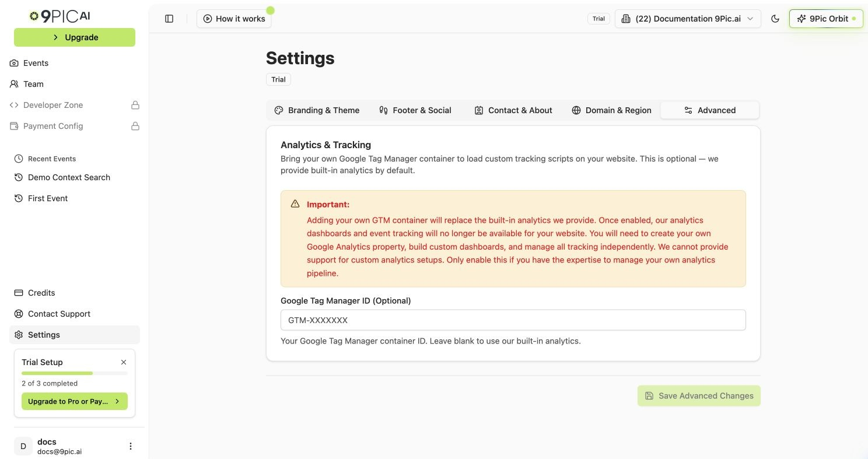Open the First Event recent item
Viewport: 868px width, 459px height.
[75, 198]
